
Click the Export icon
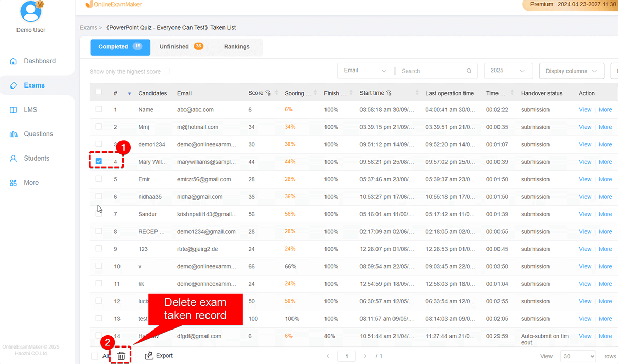[149, 356]
